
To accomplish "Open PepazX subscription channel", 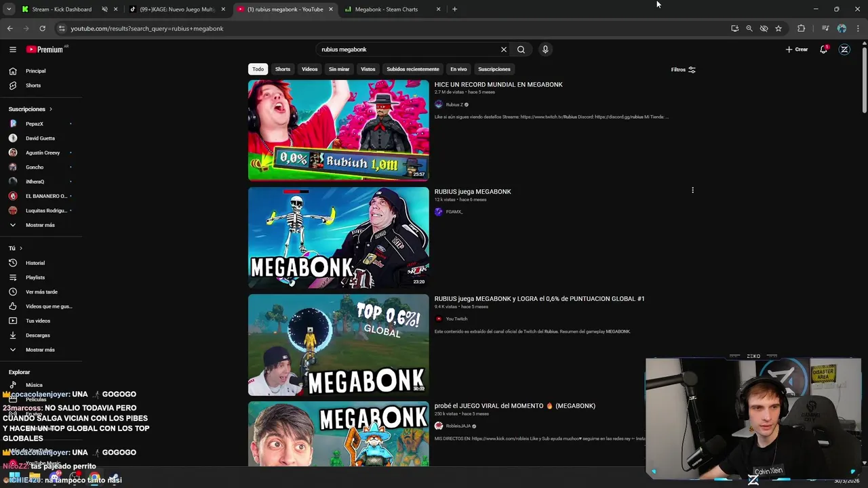I will [41, 124].
